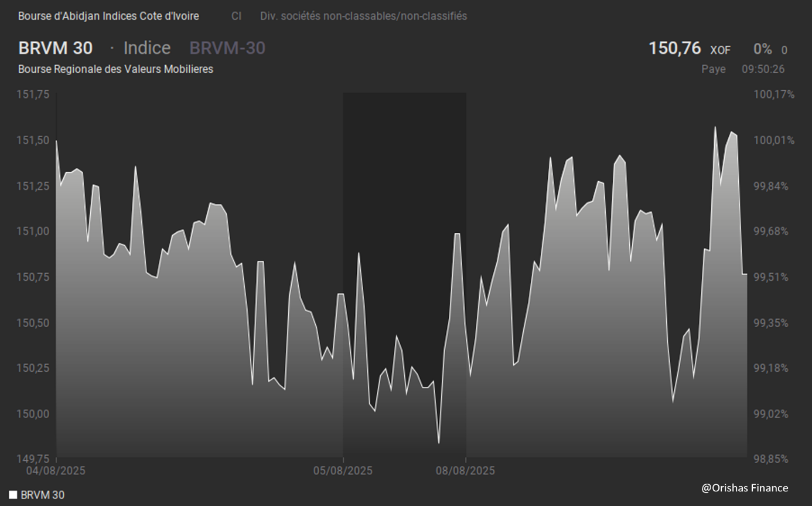This screenshot has width=812, height=506.
Task: Click the 150,00 left axis label
Action: pyautogui.click(x=34, y=414)
